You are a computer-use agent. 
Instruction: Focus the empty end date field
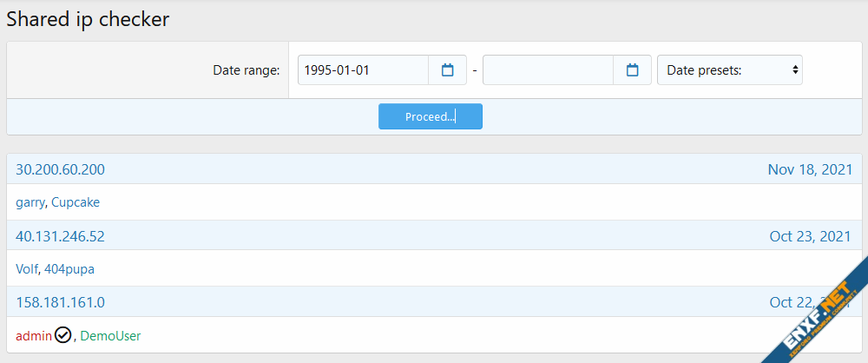[548, 70]
